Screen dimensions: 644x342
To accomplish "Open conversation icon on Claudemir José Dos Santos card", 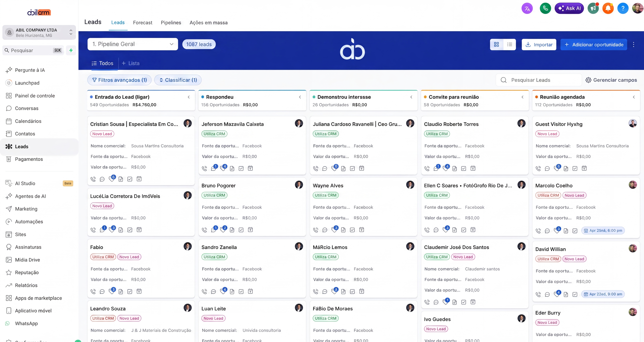I will click(436, 302).
